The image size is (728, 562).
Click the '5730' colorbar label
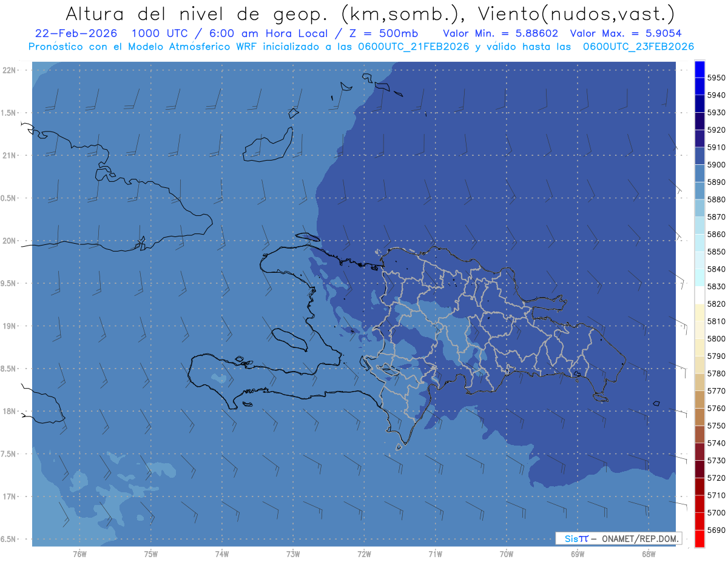pos(716,460)
